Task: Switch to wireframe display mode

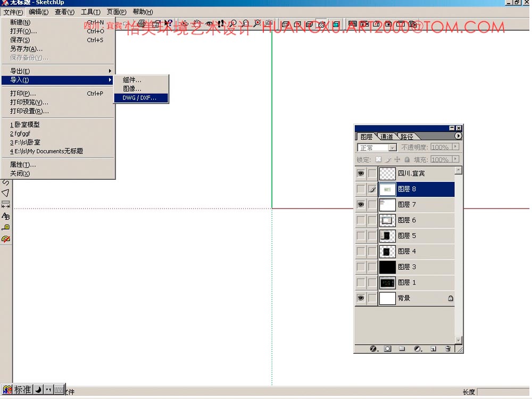Action: point(285,24)
